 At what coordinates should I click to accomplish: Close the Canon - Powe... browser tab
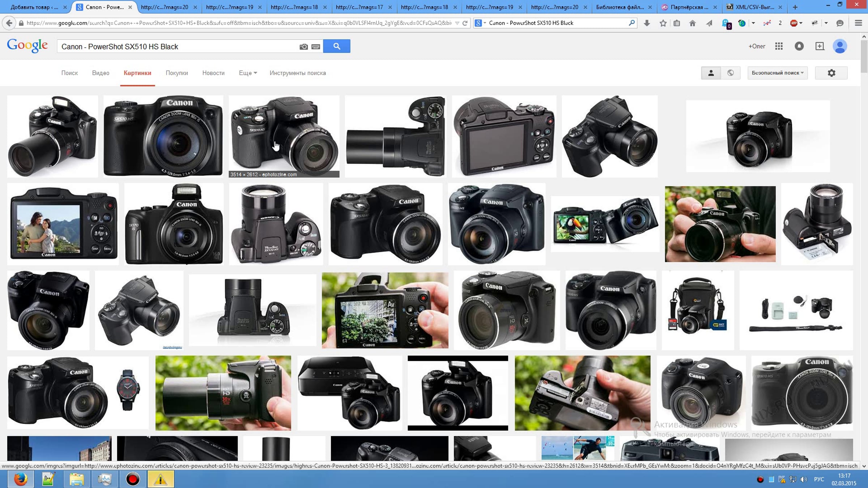pyautogui.click(x=130, y=7)
